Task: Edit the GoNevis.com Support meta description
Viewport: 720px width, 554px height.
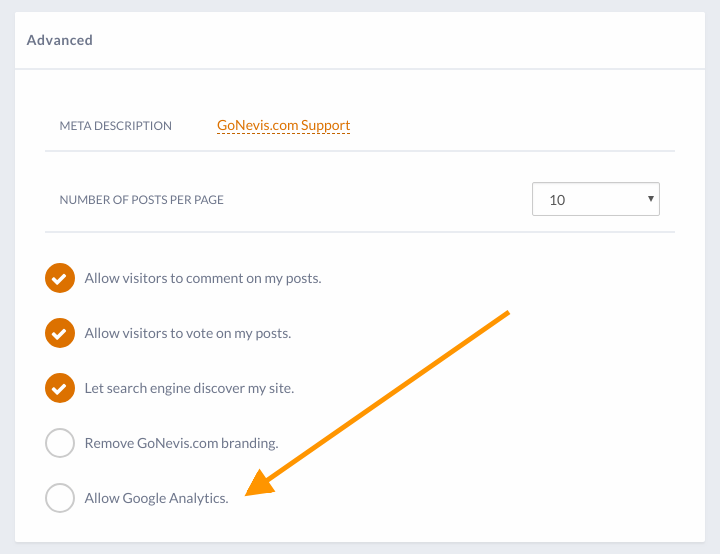Action: tap(283, 126)
